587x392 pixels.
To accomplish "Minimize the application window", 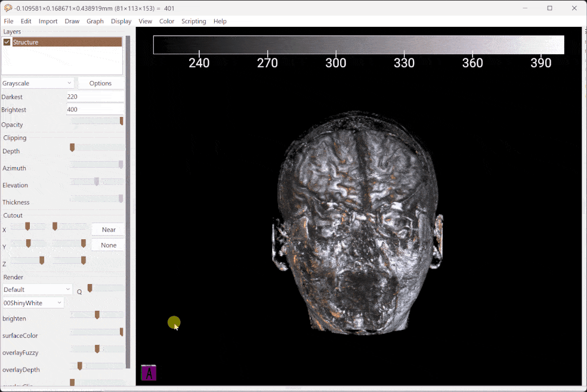I will [525, 8].
